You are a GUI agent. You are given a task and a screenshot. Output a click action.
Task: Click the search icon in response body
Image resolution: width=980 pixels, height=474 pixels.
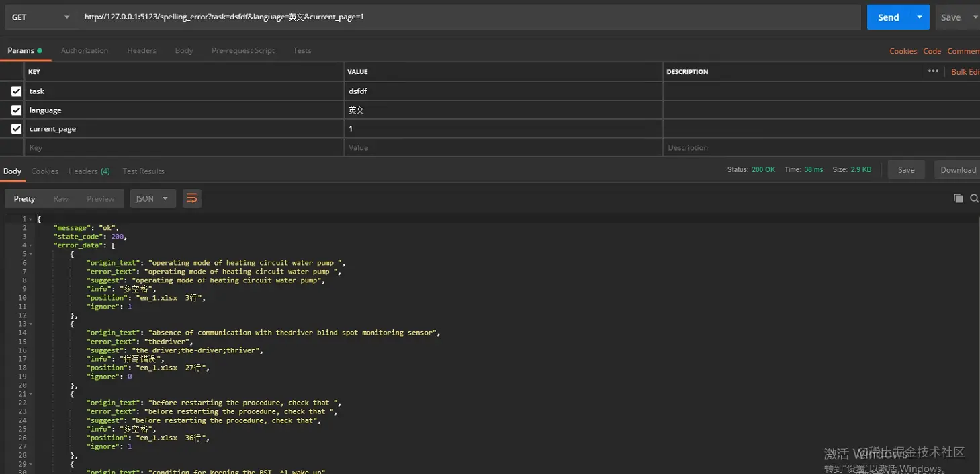pos(974,198)
